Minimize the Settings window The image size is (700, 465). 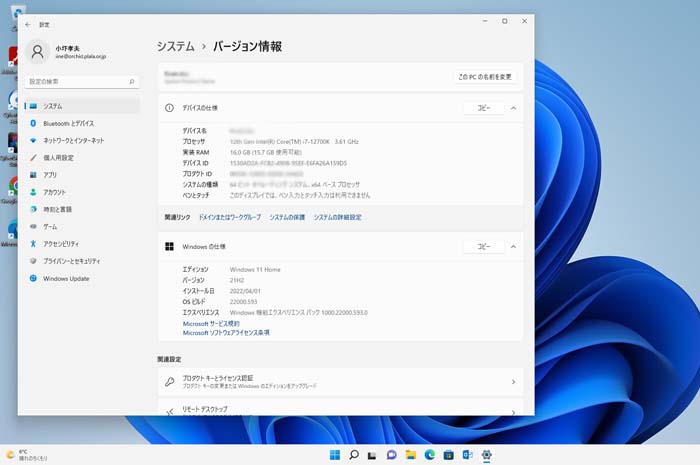(485, 21)
